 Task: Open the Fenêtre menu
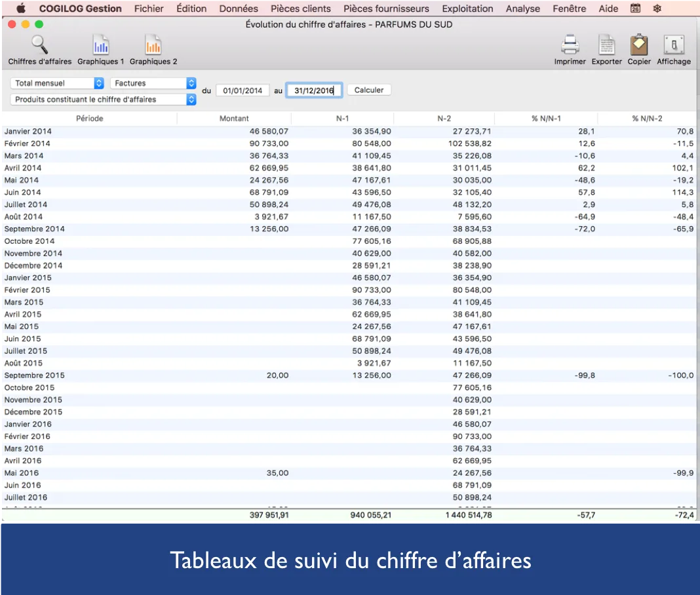pos(569,9)
